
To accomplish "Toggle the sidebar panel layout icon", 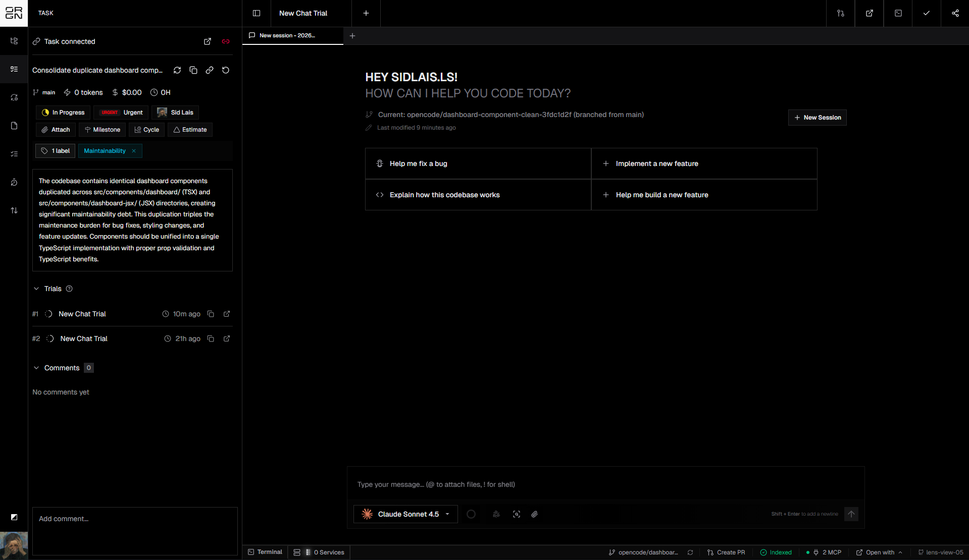I will (x=257, y=13).
